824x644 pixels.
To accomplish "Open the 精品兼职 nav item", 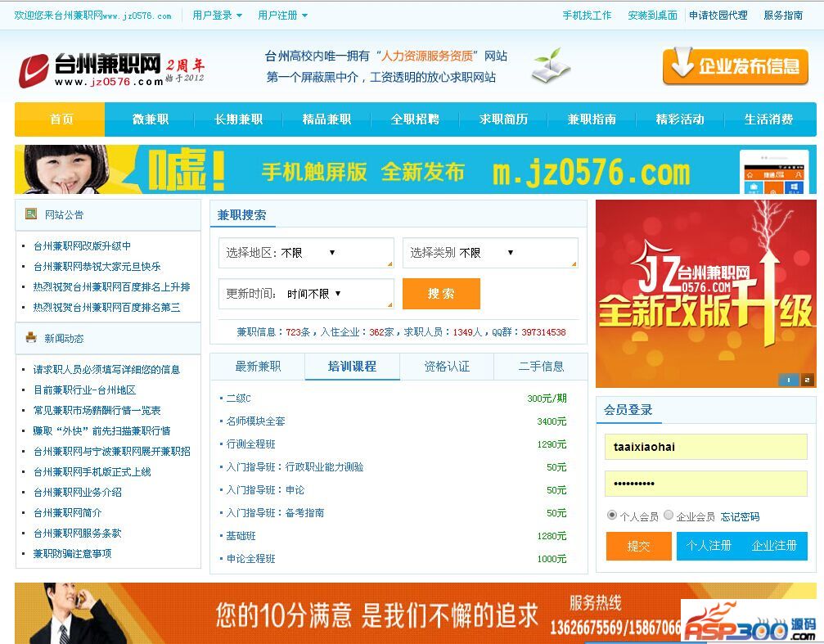I will coord(326,119).
